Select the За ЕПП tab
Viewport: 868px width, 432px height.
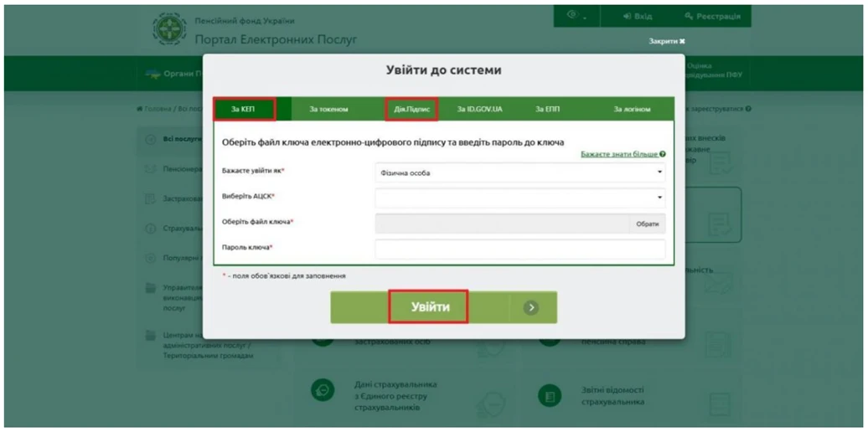click(x=547, y=109)
